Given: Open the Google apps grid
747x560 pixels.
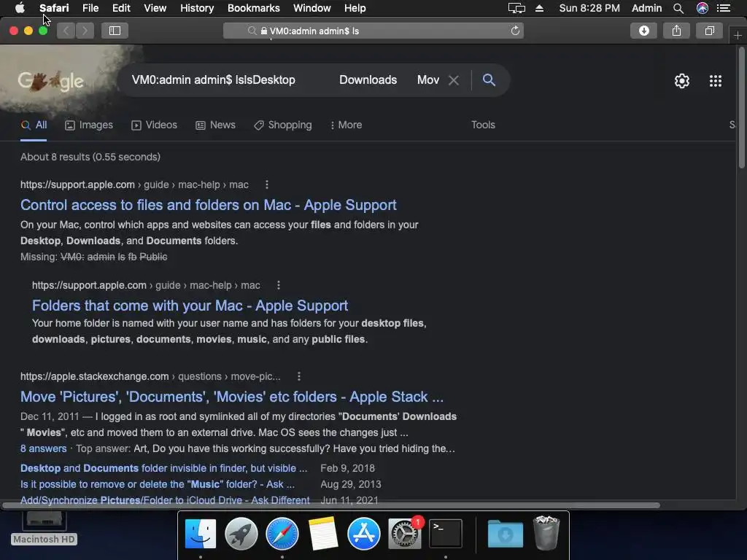Looking at the screenshot, I should point(716,81).
